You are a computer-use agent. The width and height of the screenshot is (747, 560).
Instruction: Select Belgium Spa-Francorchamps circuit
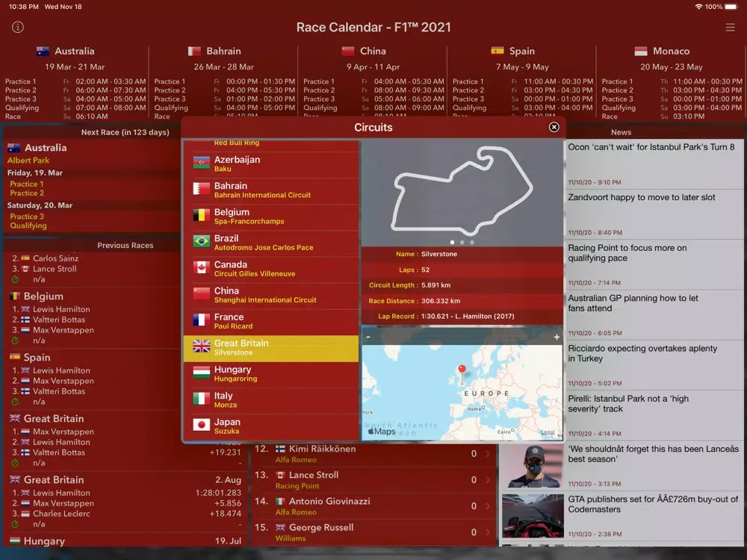tap(271, 217)
